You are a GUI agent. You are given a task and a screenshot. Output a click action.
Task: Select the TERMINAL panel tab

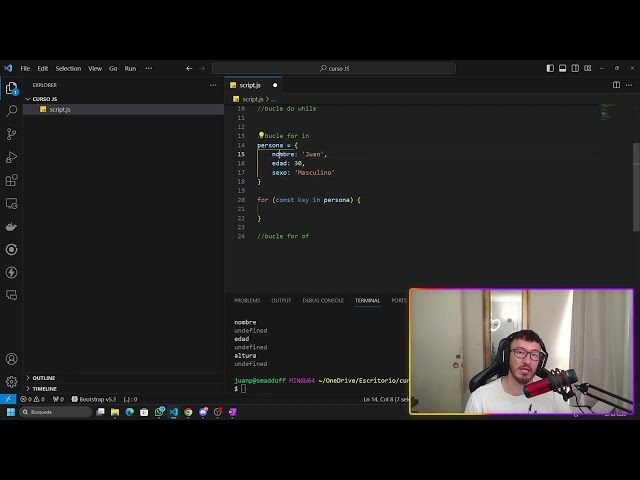(367, 300)
